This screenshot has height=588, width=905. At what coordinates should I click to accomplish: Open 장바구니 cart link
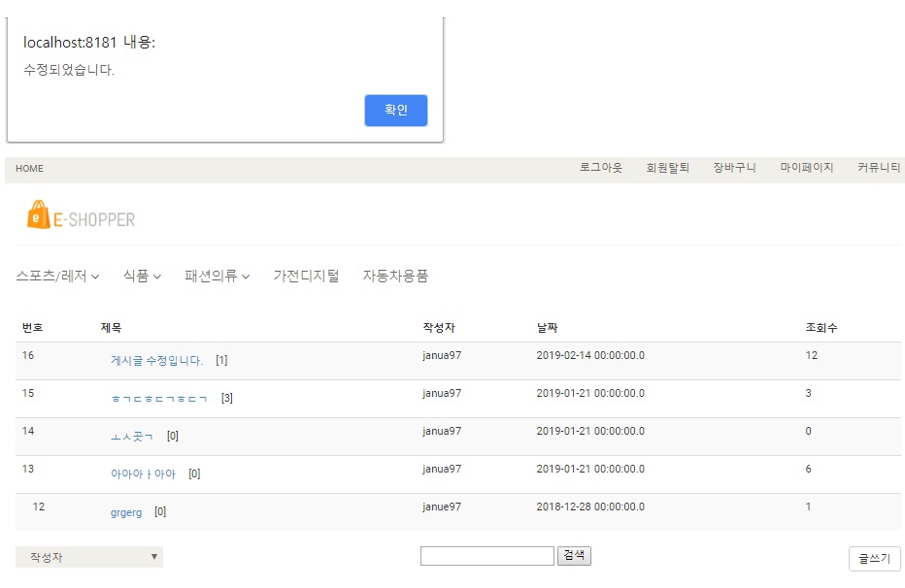pos(734,167)
